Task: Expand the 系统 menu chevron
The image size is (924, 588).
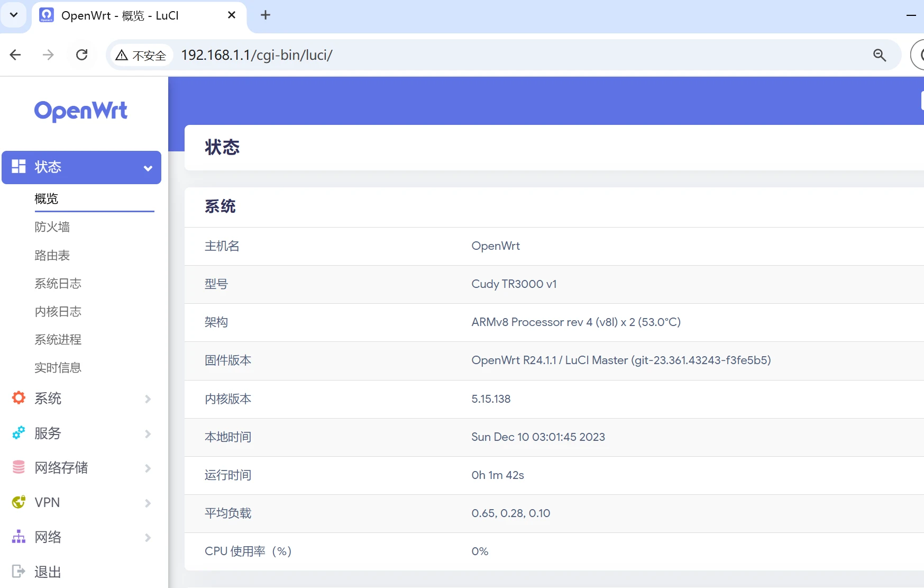Action: pyautogui.click(x=148, y=399)
